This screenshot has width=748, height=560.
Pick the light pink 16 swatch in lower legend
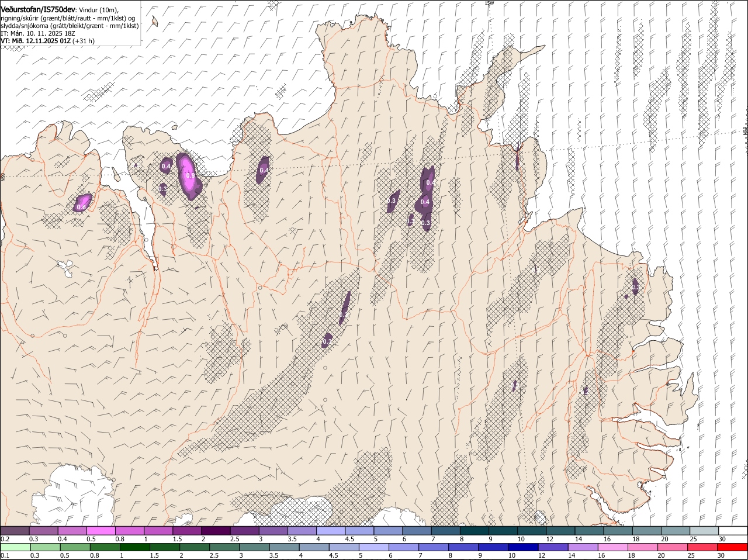(613, 547)
